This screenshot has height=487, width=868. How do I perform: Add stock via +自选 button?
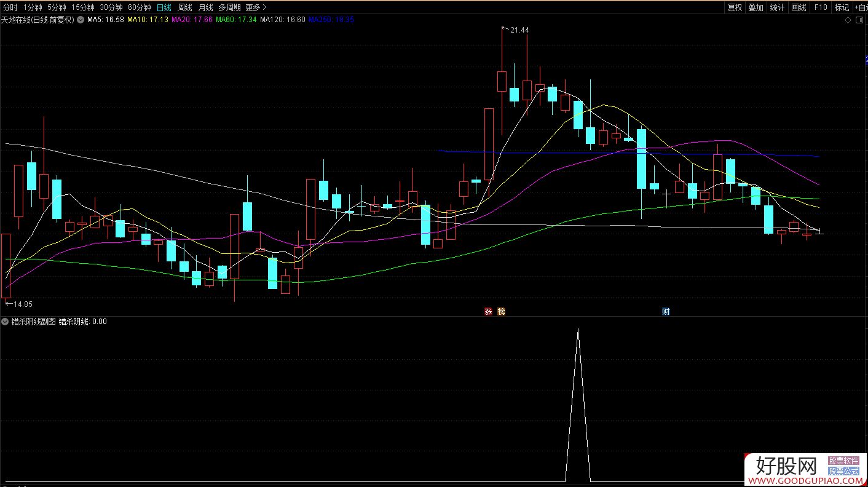860,7
